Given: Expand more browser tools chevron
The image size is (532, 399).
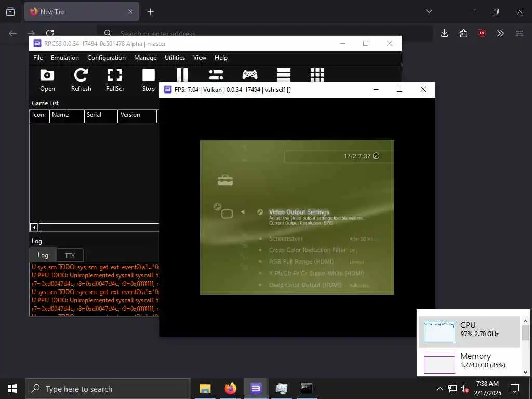Looking at the screenshot, I should [500, 33].
